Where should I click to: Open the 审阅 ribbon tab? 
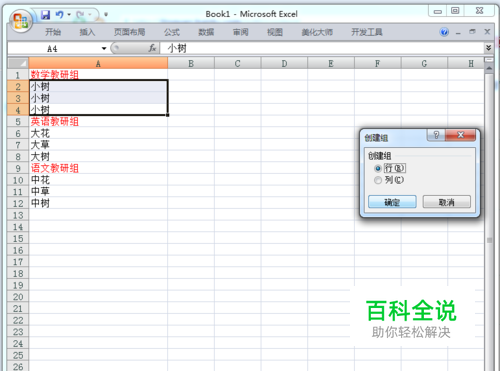(241, 32)
